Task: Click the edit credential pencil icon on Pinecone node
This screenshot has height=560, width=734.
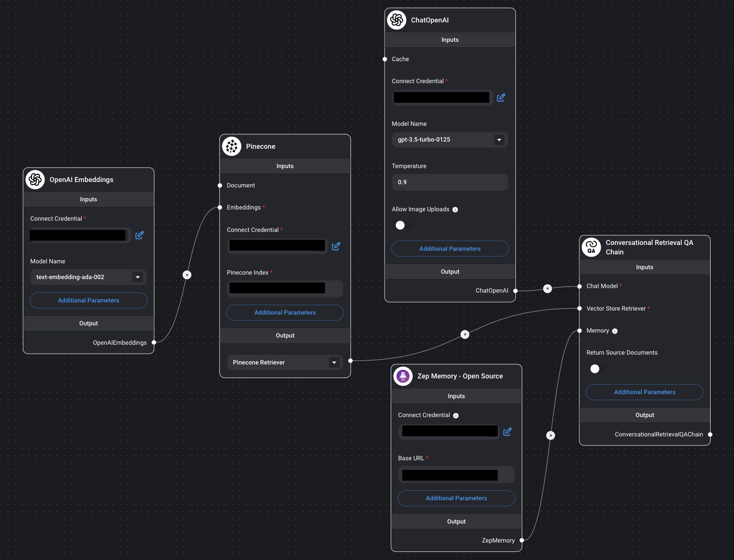Action: click(336, 246)
